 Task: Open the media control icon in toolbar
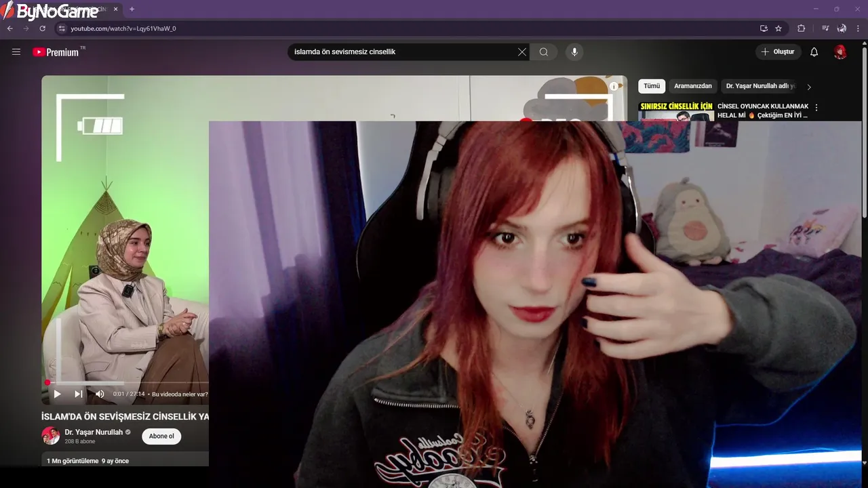point(825,28)
